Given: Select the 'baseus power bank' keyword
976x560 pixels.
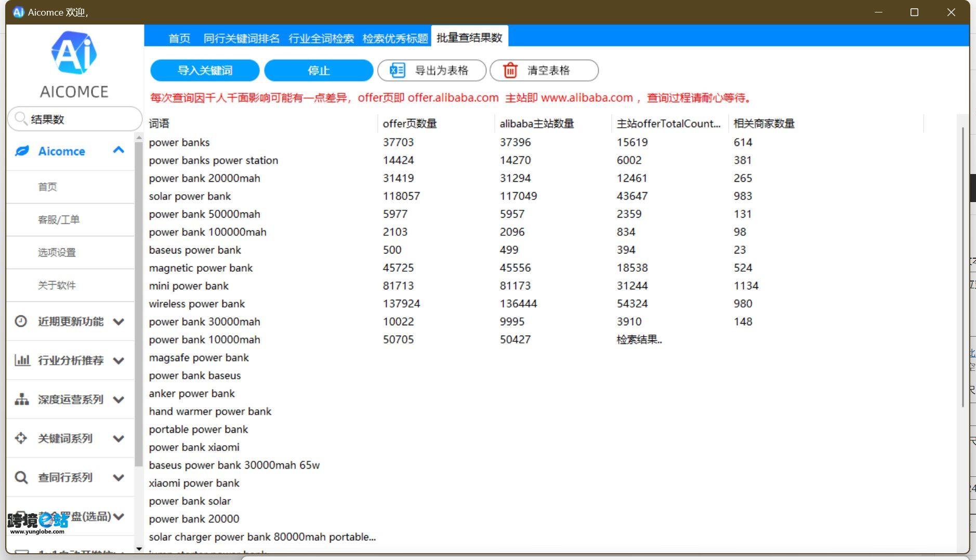Looking at the screenshot, I should click(x=195, y=250).
